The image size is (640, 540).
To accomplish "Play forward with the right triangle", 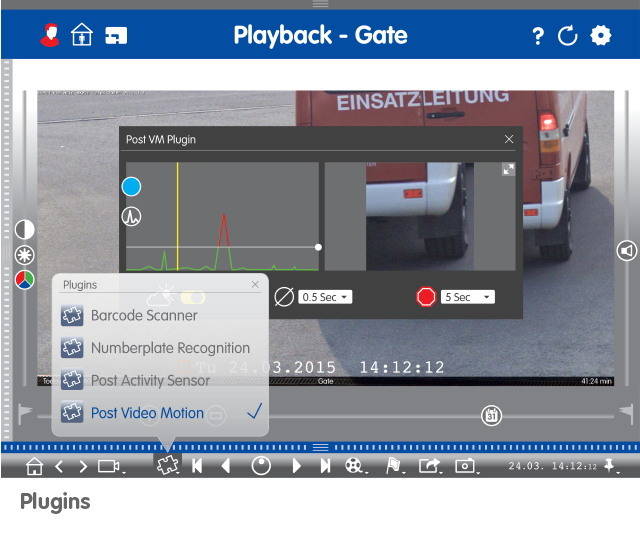I will (297, 466).
